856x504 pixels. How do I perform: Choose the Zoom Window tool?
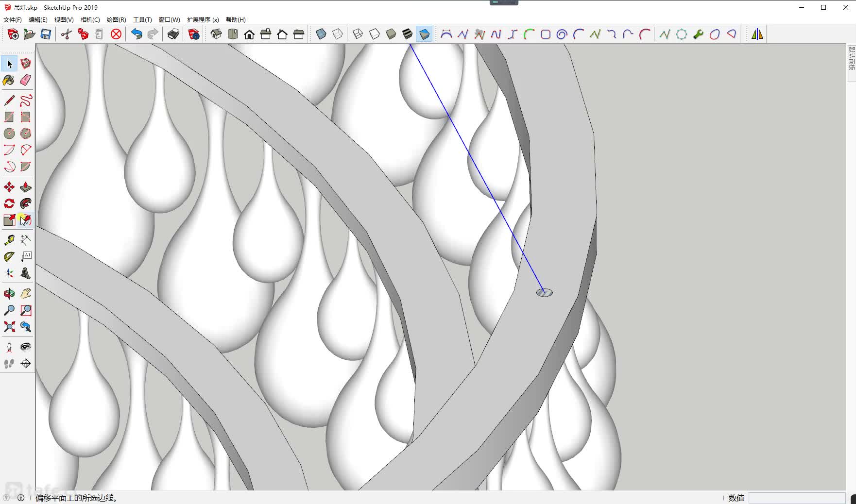tap(26, 310)
